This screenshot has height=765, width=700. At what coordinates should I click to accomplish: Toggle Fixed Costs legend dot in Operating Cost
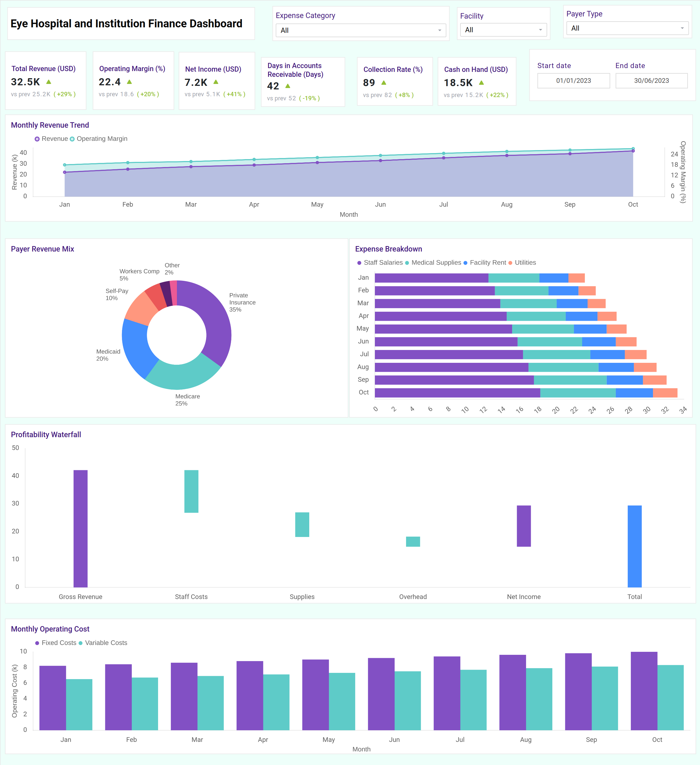(37, 643)
